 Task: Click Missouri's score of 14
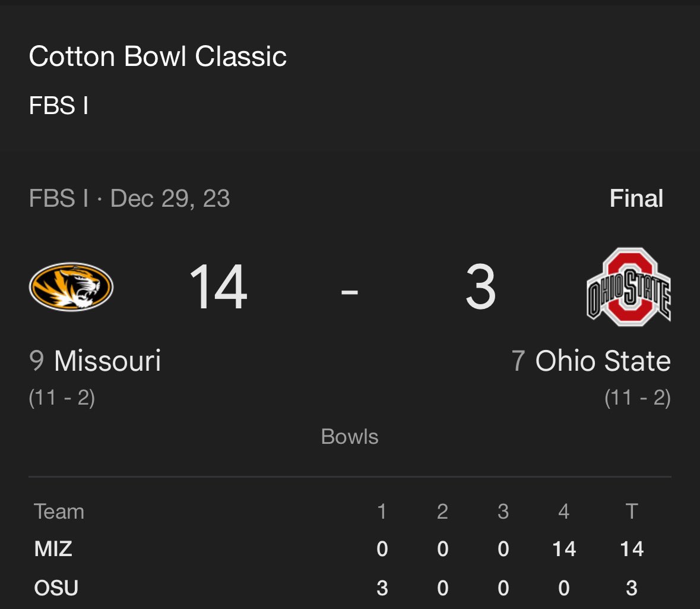click(x=218, y=286)
